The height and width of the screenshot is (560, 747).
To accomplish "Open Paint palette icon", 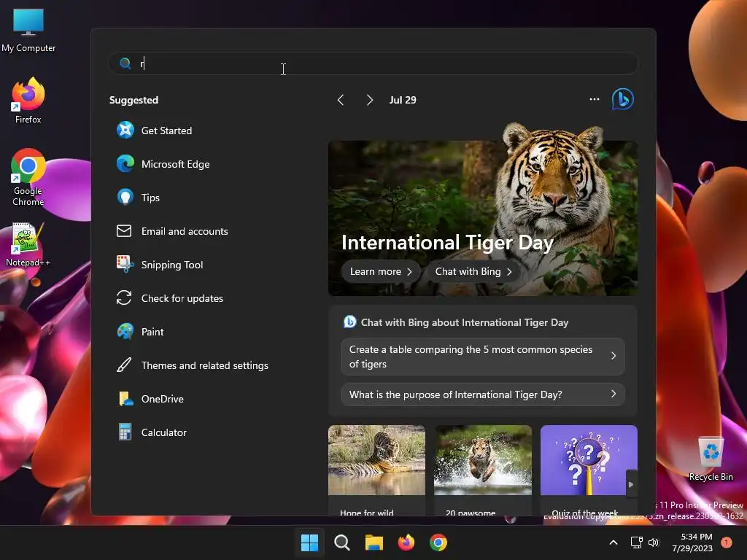I will click(x=125, y=332).
